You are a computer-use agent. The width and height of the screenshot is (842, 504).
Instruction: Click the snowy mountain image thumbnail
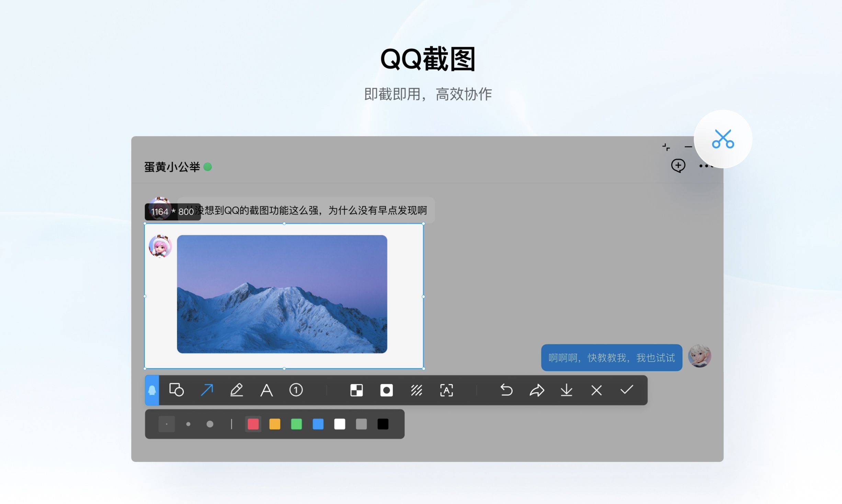(x=282, y=294)
